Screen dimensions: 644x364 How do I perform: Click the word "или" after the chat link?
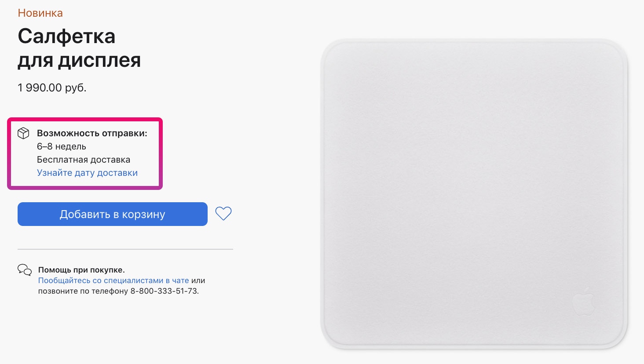[x=198, y=280]
